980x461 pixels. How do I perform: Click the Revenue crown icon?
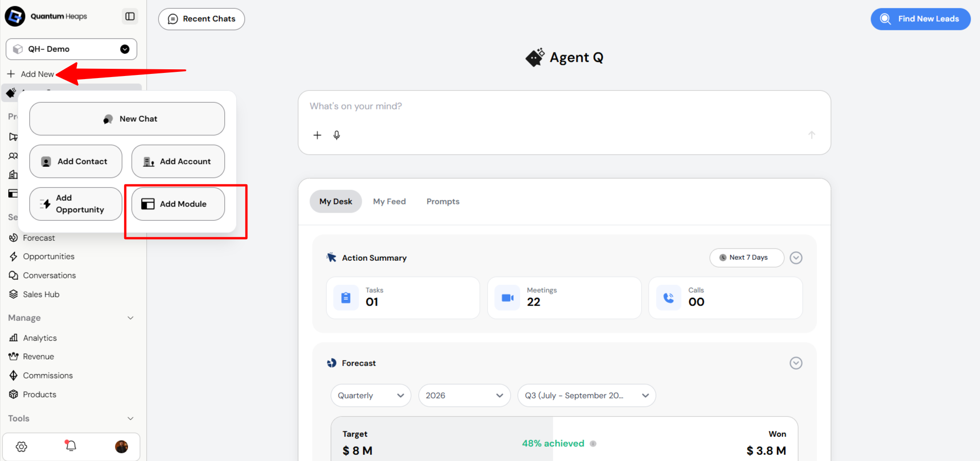pyautogui.click(x=13, y=356)
